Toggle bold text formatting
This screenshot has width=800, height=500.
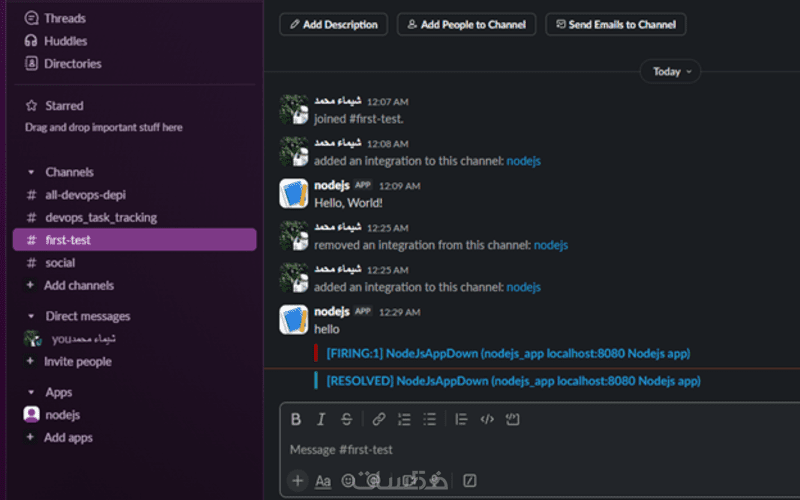click(x=296, y=419)
